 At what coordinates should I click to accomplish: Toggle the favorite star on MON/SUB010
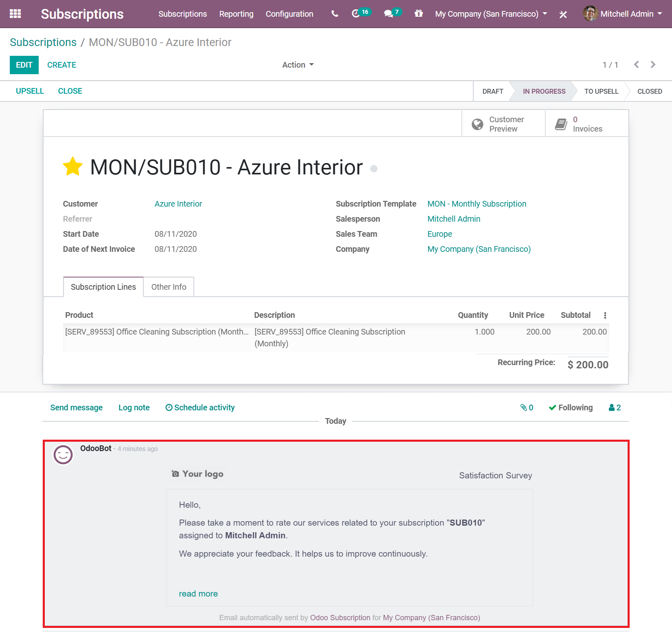pos(72,166)
